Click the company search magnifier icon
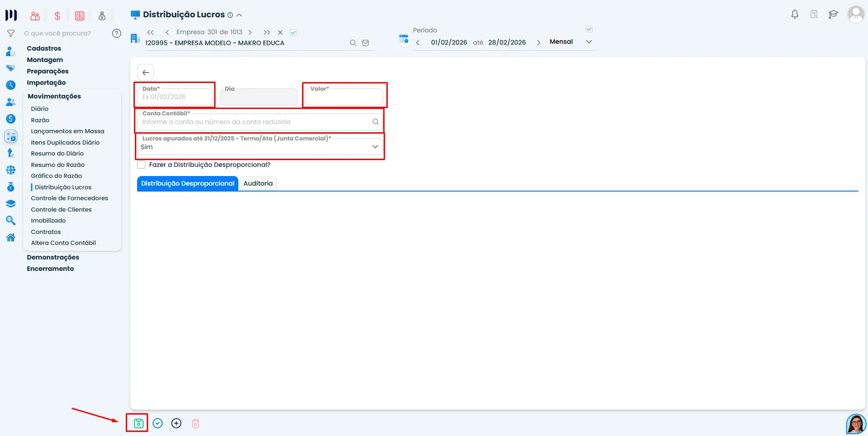 point(353,43)
